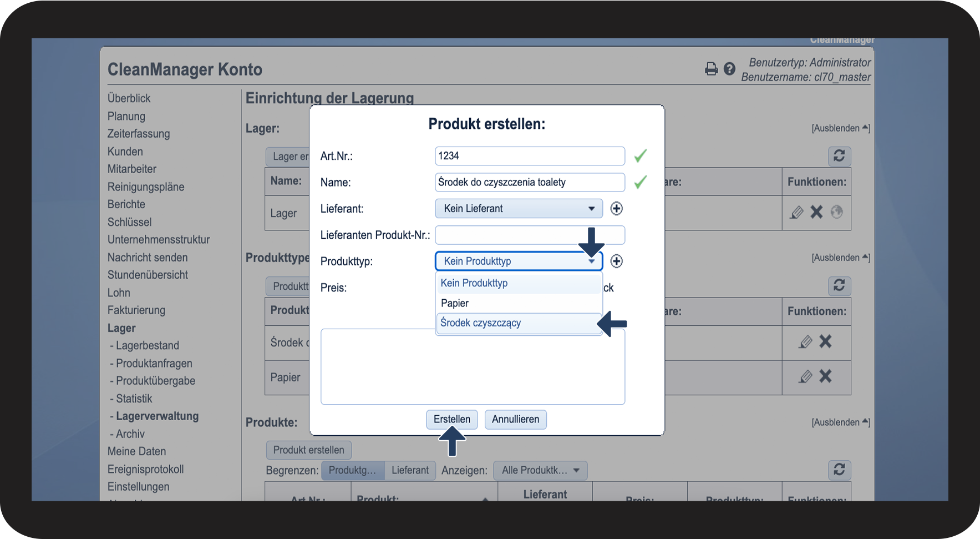Open the help question mark icon
980x539 pixels.
[x=729, y=69]
